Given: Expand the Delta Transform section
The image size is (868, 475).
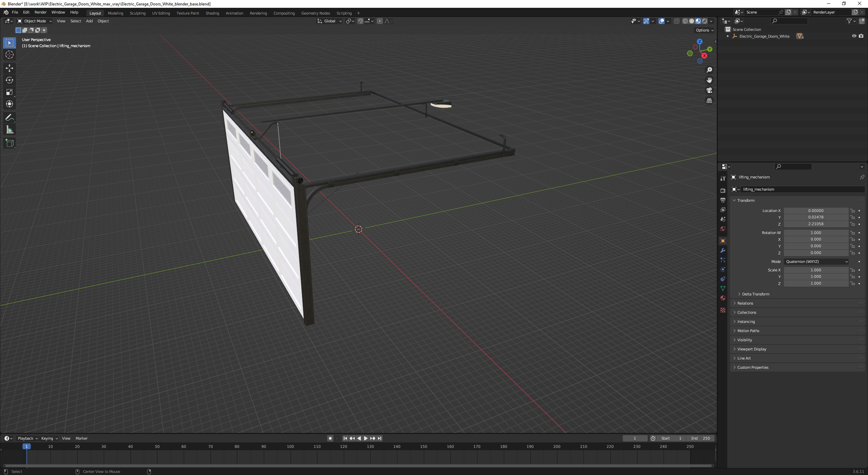Looking at the screenshot, I should tap(755, 294).
